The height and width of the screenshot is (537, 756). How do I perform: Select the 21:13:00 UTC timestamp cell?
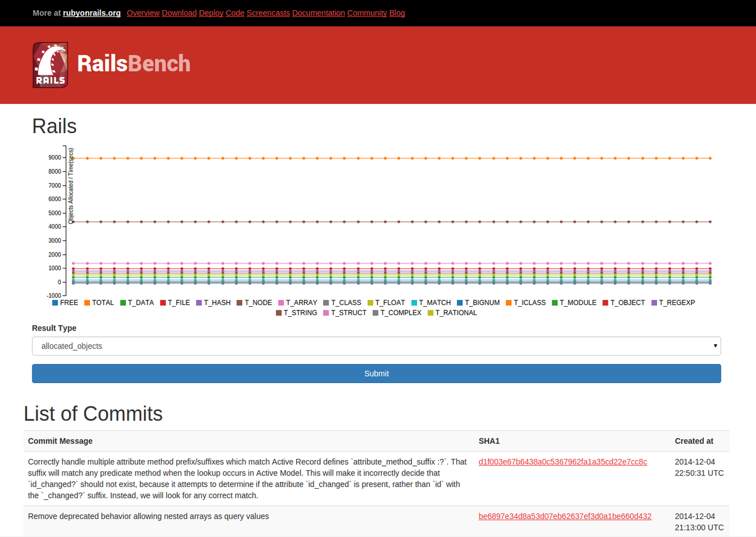click(699, 522)
